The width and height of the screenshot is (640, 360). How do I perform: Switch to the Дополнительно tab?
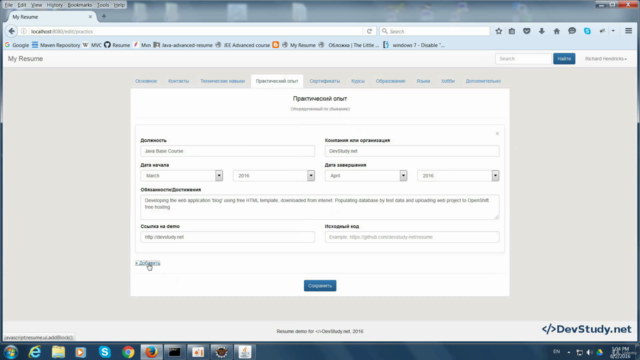483,81
